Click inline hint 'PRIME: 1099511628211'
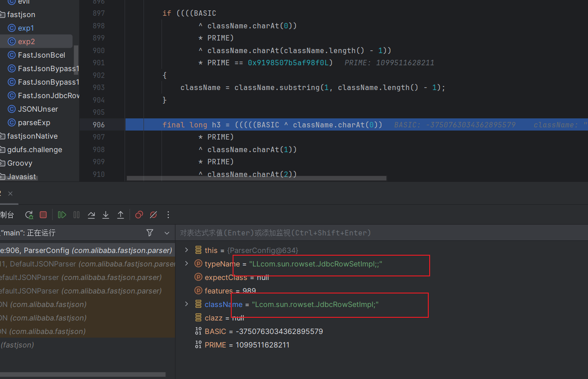 coord(390,63)
